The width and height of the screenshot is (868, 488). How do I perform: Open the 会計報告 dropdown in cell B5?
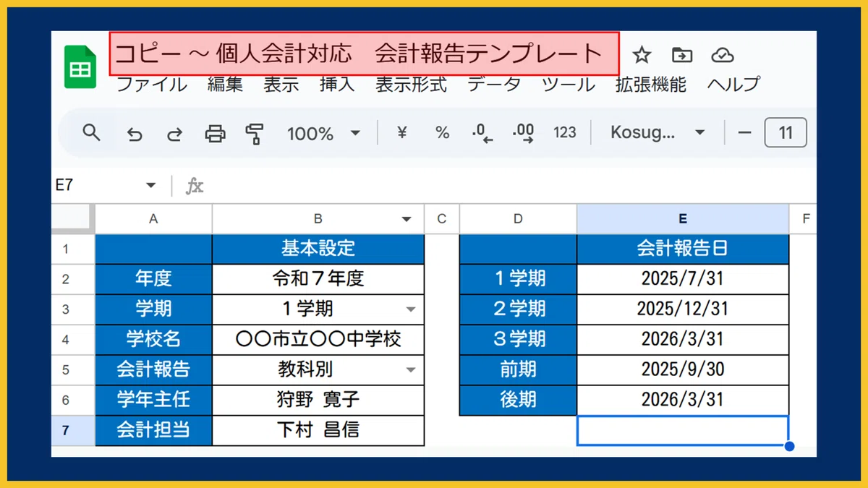coord(411,370)
